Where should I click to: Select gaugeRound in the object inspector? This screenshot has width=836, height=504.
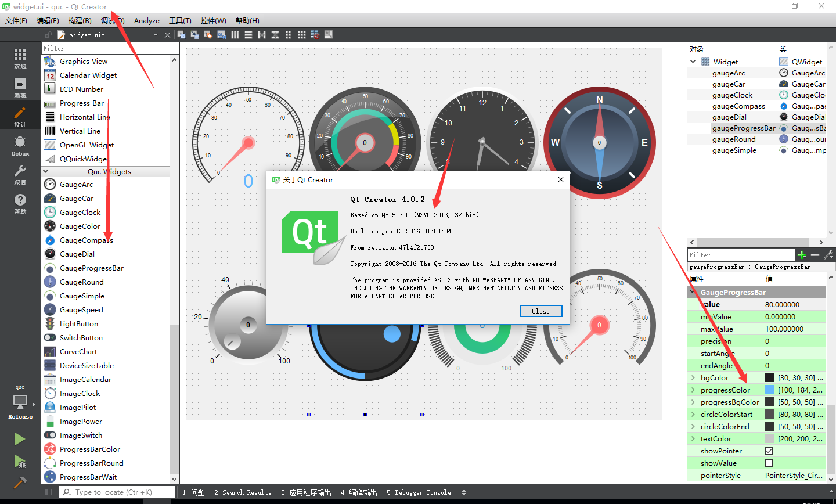pos(734,139)
